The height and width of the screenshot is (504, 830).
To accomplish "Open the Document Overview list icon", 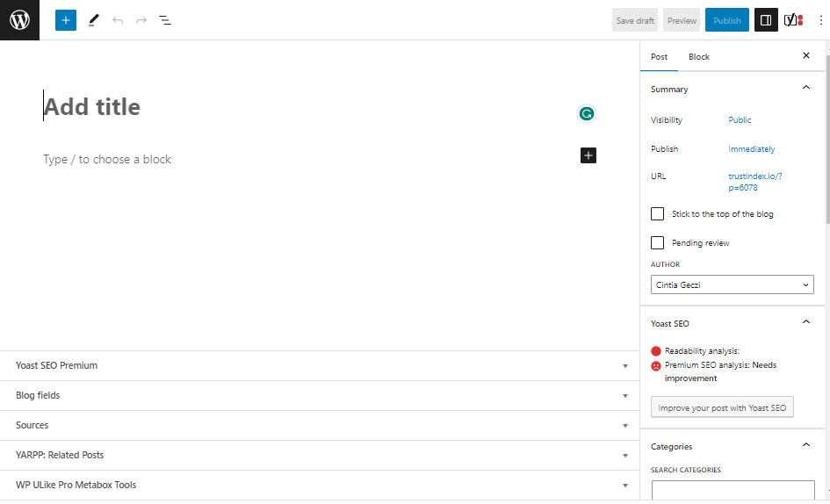I will pos(165,20).
